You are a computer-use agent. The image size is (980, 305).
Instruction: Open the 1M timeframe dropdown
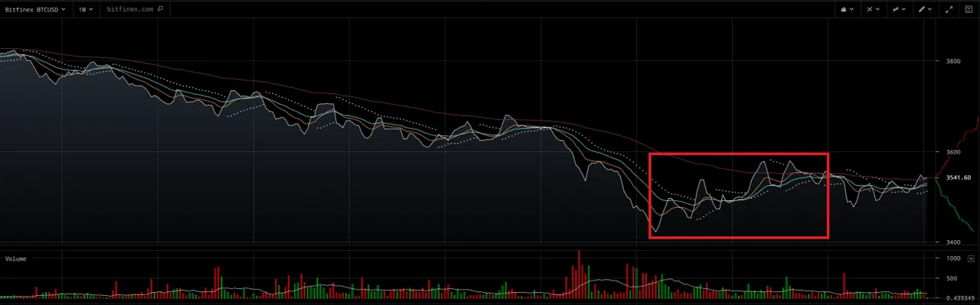[x=85, y=9]
